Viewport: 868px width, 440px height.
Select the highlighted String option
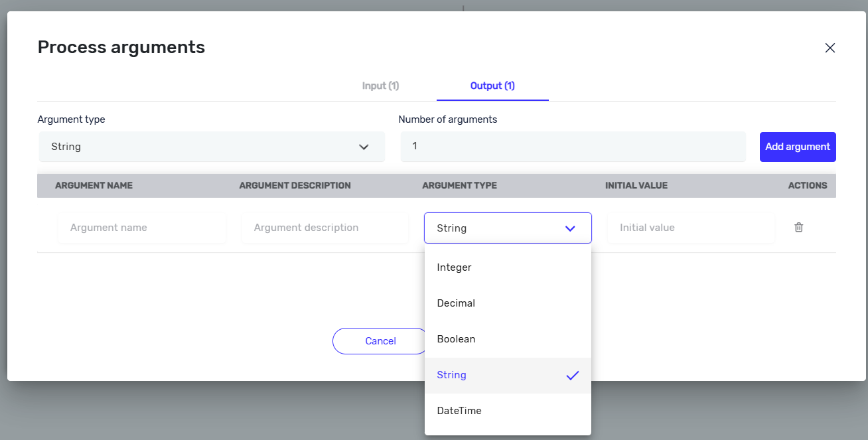(452, 375)
